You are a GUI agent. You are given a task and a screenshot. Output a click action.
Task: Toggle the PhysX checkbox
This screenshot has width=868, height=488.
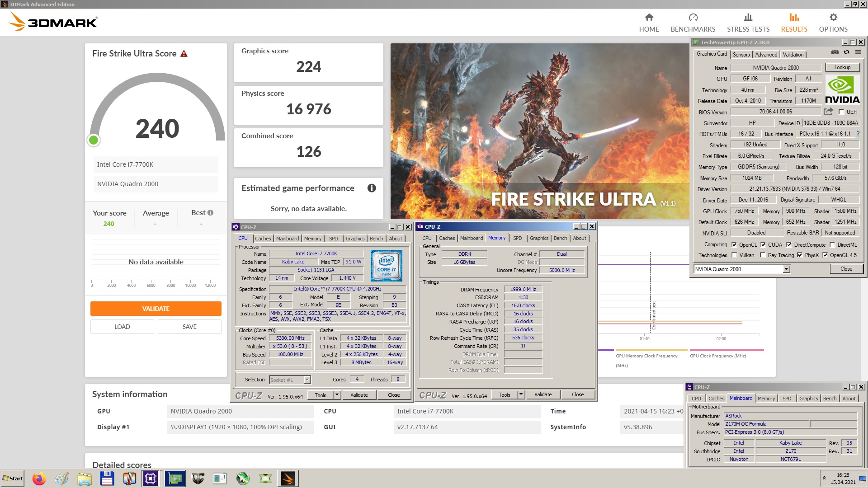(x=800, y=255)
